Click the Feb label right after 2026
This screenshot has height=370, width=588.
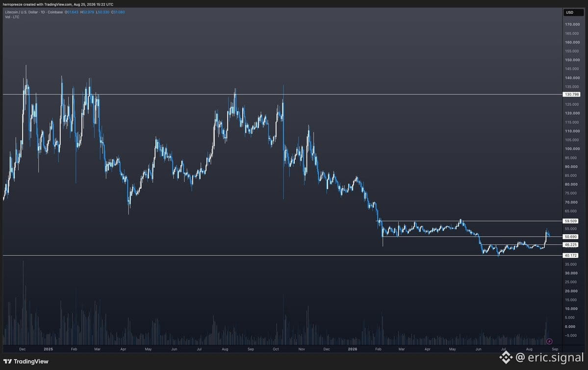tap(378, 349)
